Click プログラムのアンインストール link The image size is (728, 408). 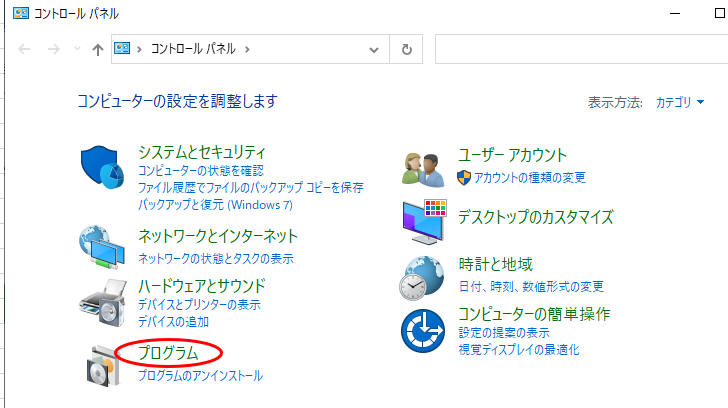(x=200, y=376)
